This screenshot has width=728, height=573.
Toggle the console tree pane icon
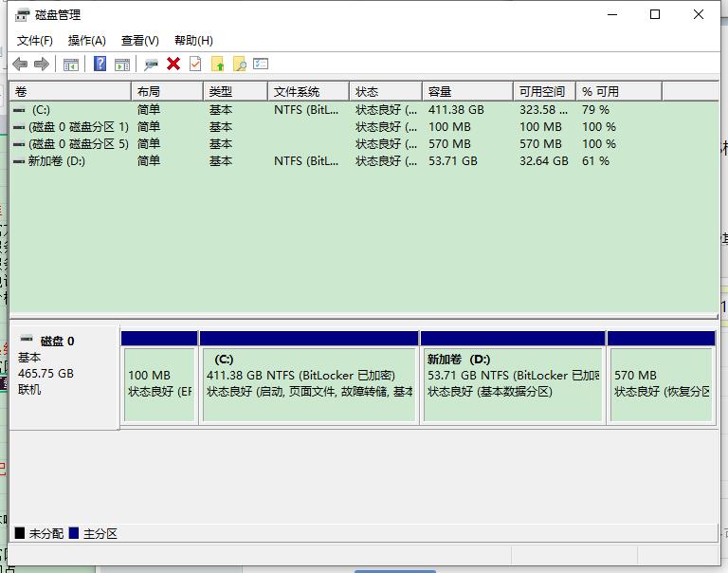point(71,64)
